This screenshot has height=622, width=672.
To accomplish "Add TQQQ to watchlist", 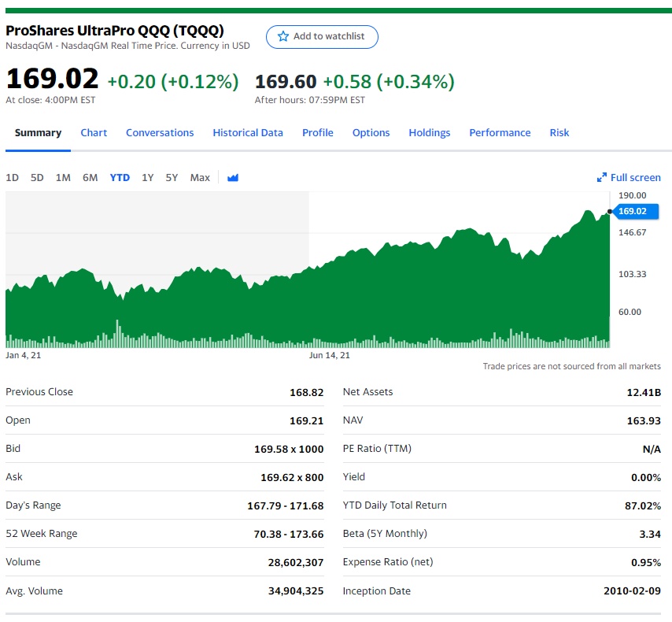I will [322, 37].
